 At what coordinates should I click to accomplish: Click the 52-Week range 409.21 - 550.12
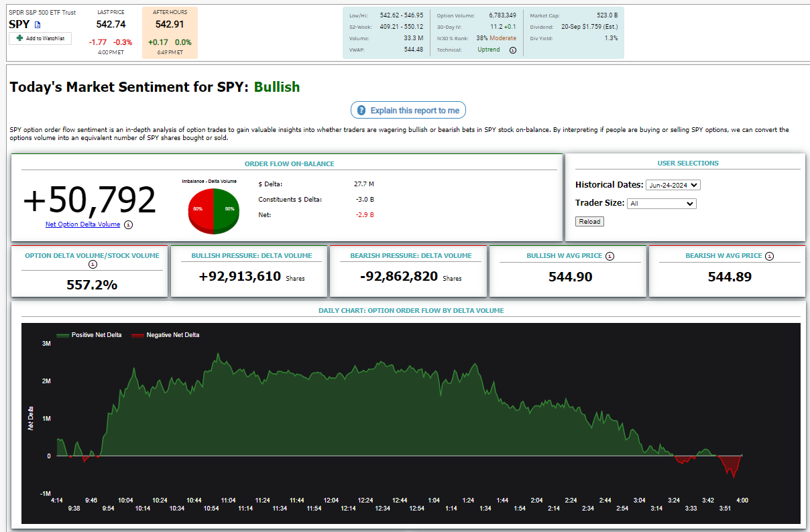(x=401, y=27)
